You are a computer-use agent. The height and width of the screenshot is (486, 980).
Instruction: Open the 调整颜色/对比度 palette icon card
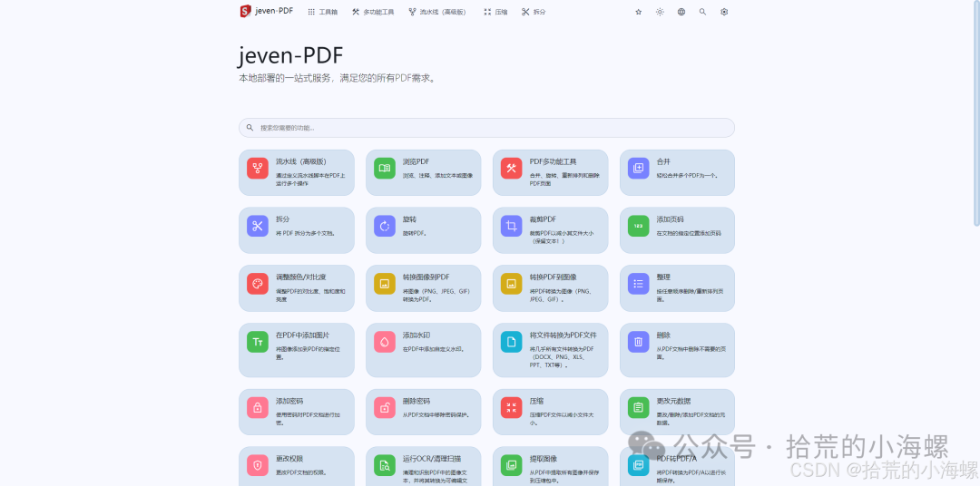(258, 284)
